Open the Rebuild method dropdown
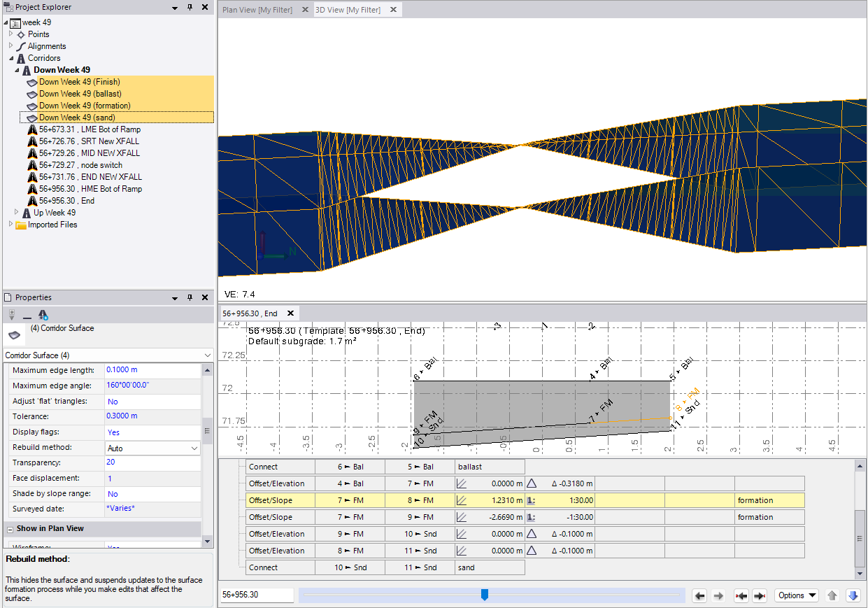Image resolution: width=868 pixels, height=608 pixels. (x=194, y=448)
